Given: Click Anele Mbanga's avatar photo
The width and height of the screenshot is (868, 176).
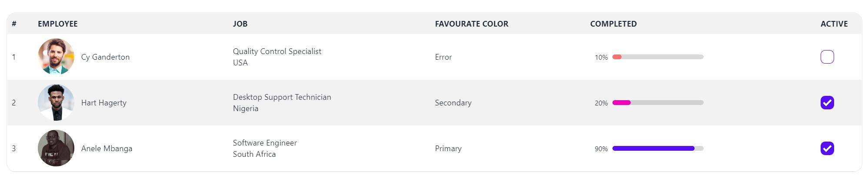Looking at the screenshot, I should (x=56, y=148).
